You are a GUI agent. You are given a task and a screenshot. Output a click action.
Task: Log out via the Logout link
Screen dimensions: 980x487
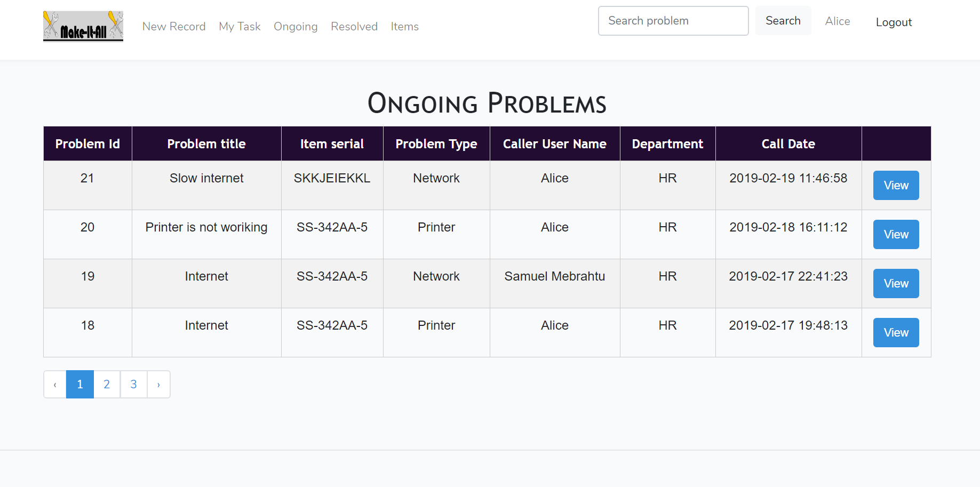tap(894, 22)
